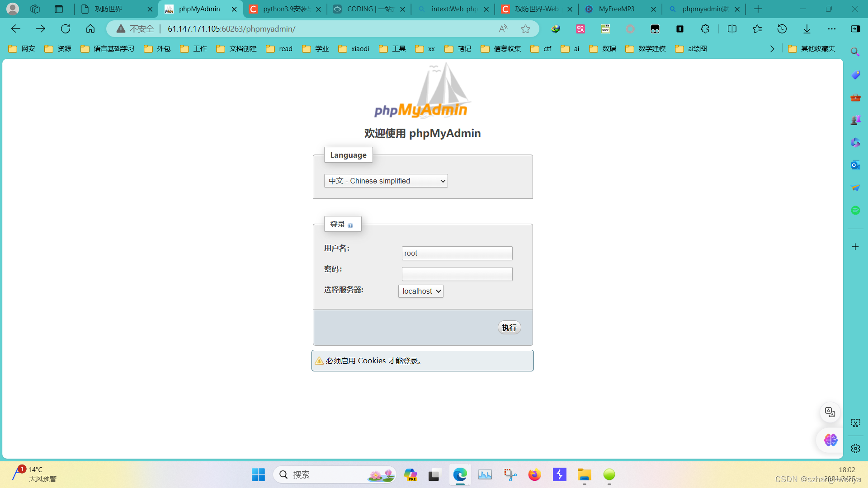This screenshot has width=868, height=488.
Task: Open Spotify from the sidebar
Action: 855,210
